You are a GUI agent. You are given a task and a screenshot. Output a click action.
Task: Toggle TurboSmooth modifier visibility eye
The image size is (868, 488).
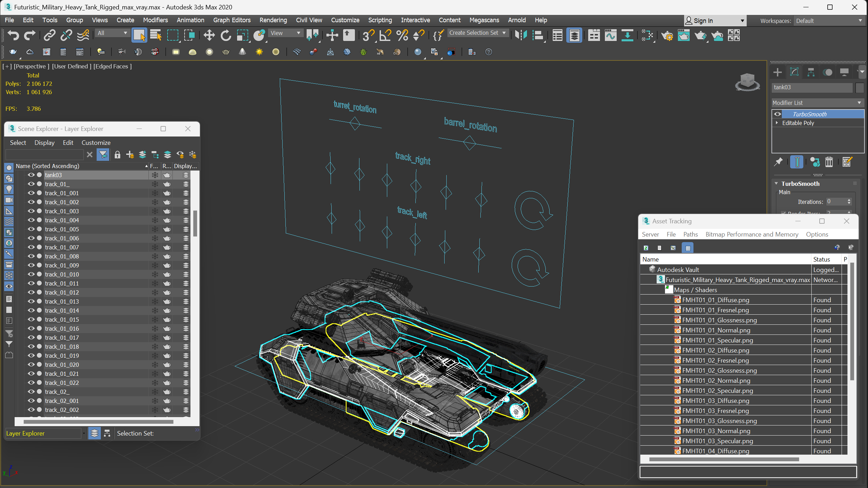(x=778, y=114)
